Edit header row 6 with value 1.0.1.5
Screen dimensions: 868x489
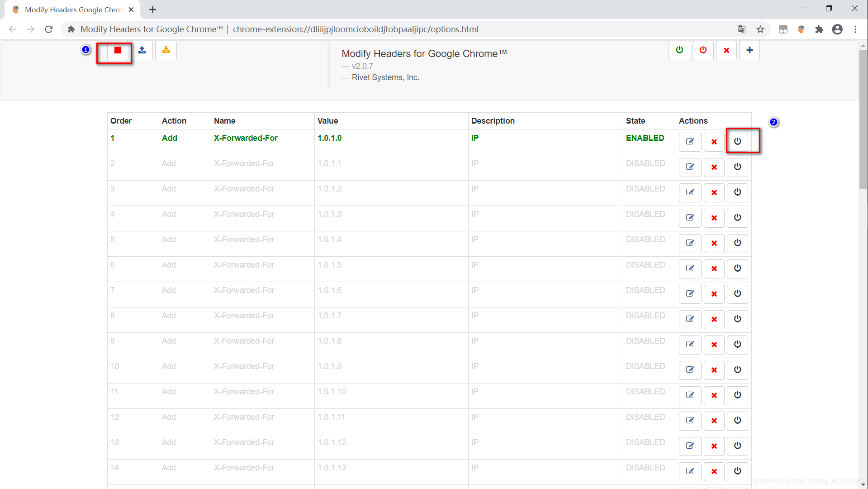pyautogui.click(x=690, y=268)
